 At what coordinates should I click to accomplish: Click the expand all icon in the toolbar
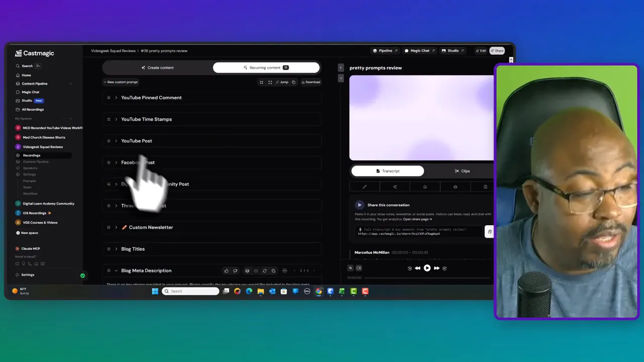(x=270, y=82)
